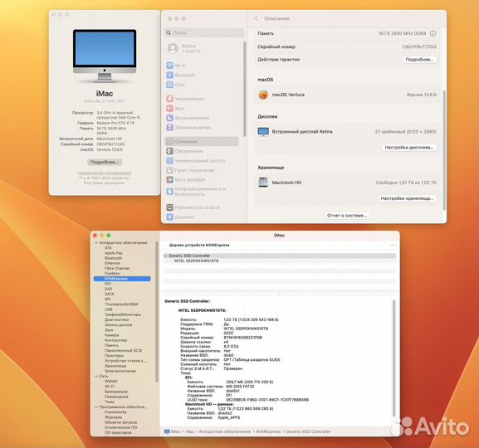The width and height of the screenshot is (479, 448).
Task: Click System Information details pane scrollbar
Action: 393,358
